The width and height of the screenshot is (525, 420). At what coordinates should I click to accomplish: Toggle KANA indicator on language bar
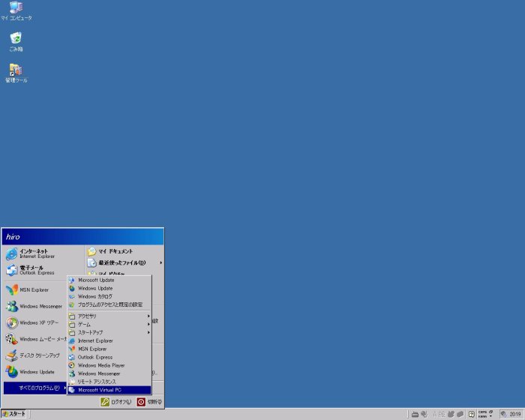tap(482, 416)
